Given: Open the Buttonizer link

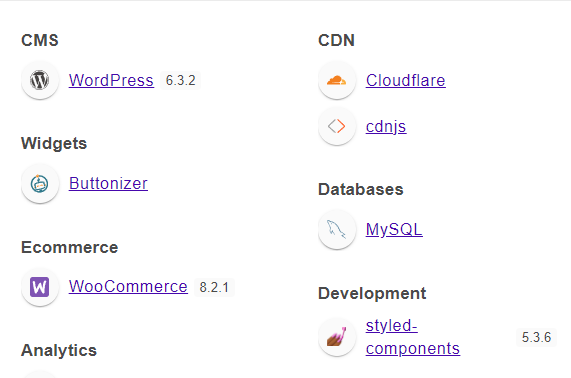Looking at the screenshot, I should 108,184.
